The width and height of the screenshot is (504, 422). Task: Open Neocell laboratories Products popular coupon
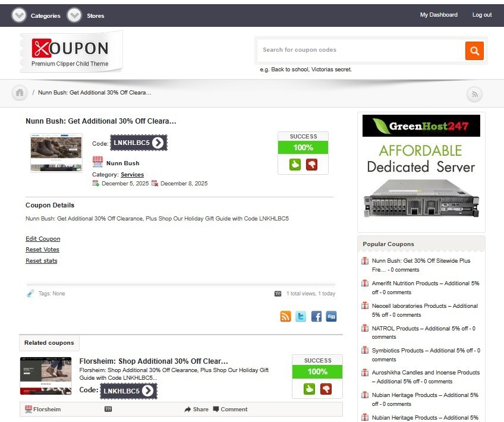[425, 310]
